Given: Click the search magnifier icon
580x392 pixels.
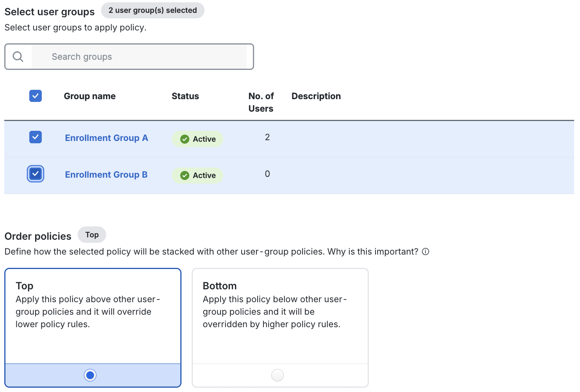Looking at the screenshot, I should [18, 57].
